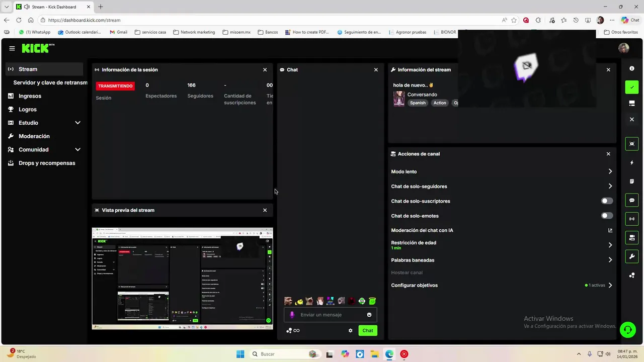
Task: Select the yellow bee emote
Action: [x=299, y=301]
